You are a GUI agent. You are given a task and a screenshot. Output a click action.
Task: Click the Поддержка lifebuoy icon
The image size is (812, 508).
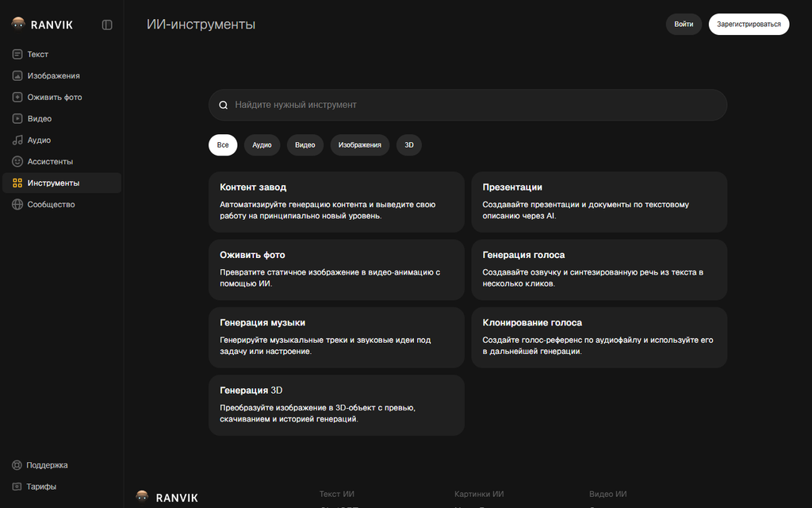coord(17,465)
